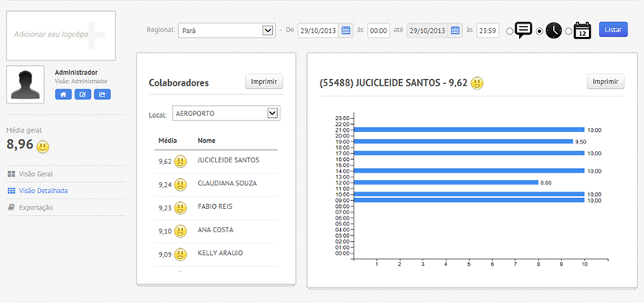
Task: Click Imprimir in the Colaboradores panel
Action: click(264, 82)
